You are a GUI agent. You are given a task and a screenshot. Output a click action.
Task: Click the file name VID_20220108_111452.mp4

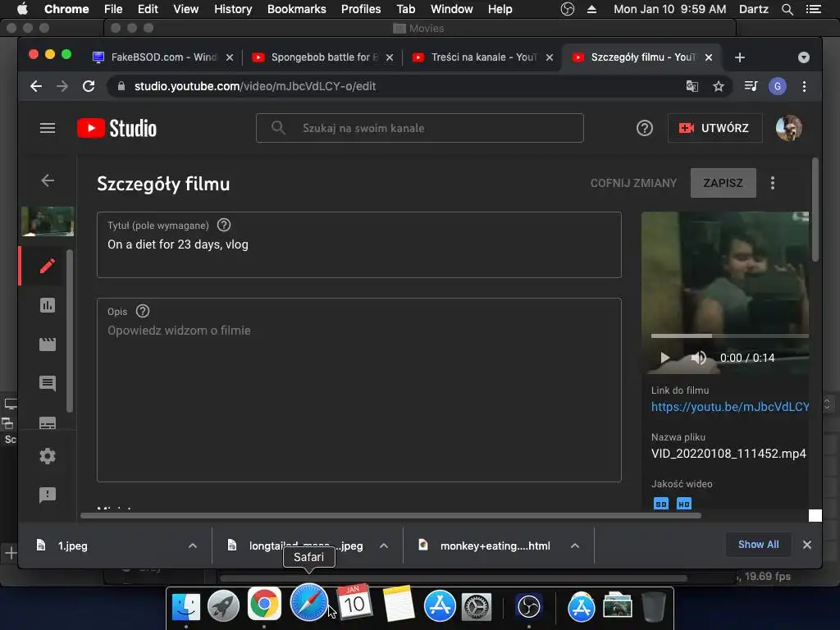(728, 453)
